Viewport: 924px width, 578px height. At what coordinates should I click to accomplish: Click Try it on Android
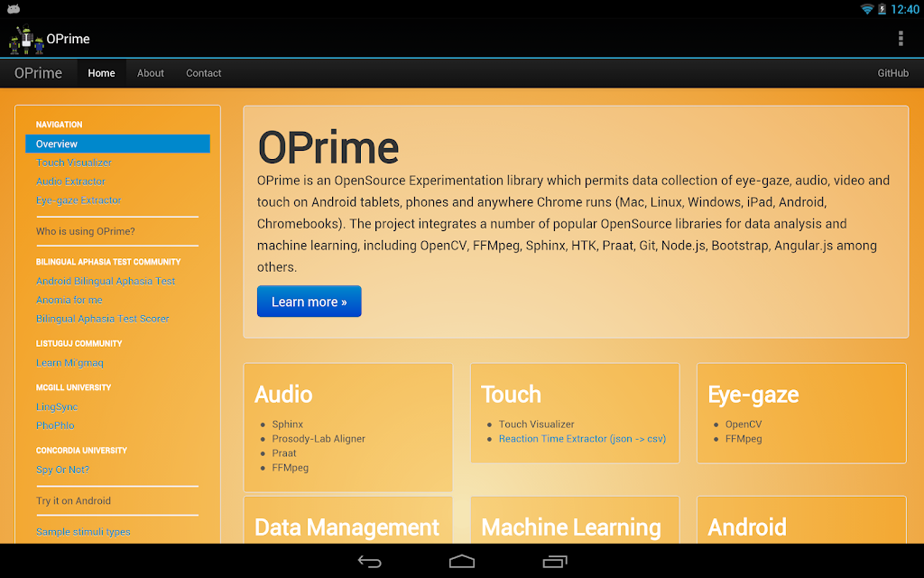point(73,500)
